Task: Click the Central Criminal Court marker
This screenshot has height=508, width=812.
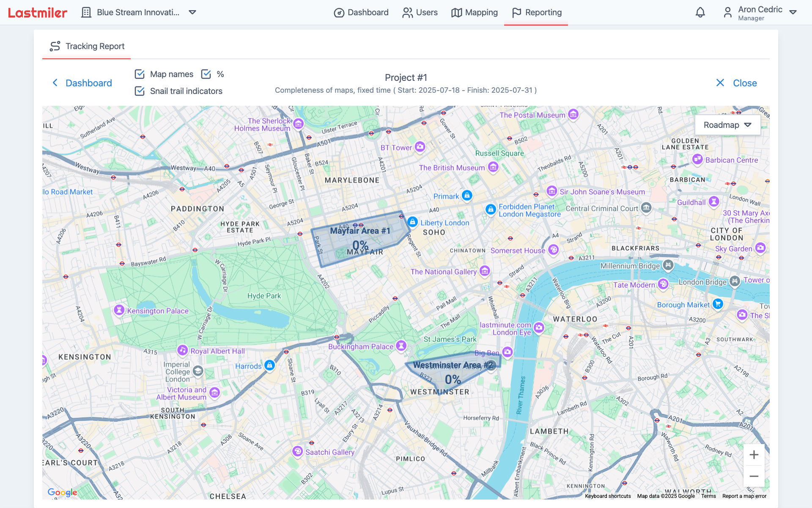Action: point(646,208)
